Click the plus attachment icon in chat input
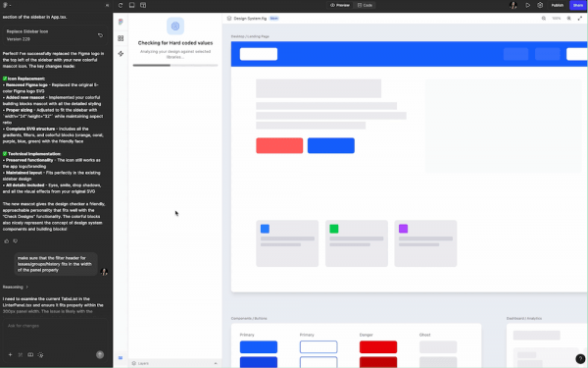The width and height of the screenshot is (588, 368). pos(10,354)
